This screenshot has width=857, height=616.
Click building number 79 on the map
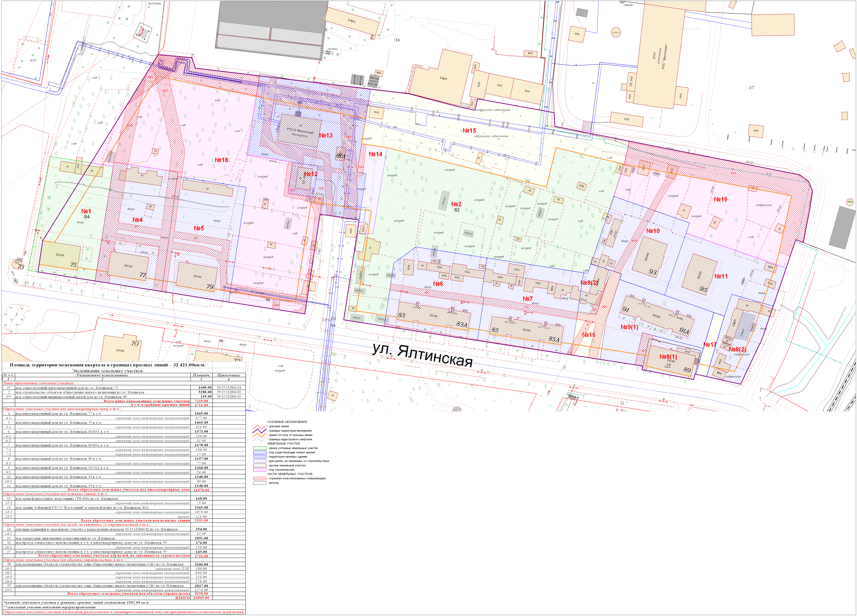[210, 287]
